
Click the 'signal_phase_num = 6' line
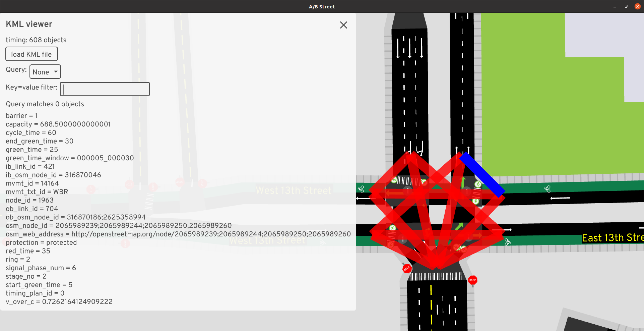click(41, 268)
